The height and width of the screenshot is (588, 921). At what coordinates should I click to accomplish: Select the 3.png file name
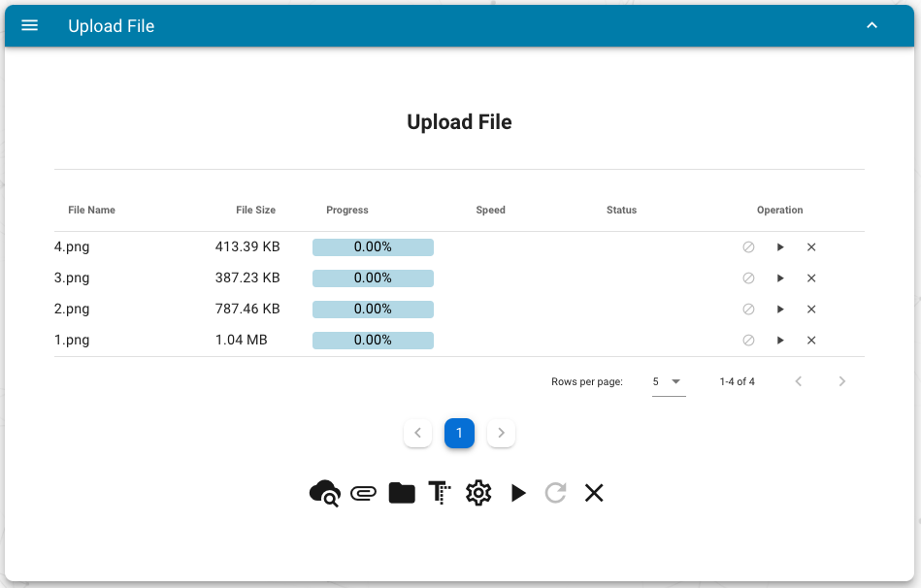[x=72, y=278]
